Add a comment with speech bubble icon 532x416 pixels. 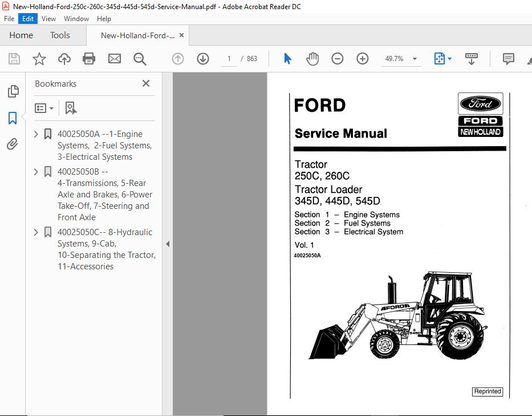point(508,59)
